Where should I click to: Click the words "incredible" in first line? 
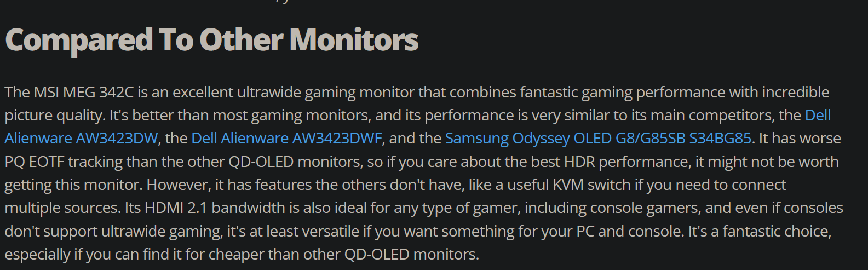click(x=795, y=92)
